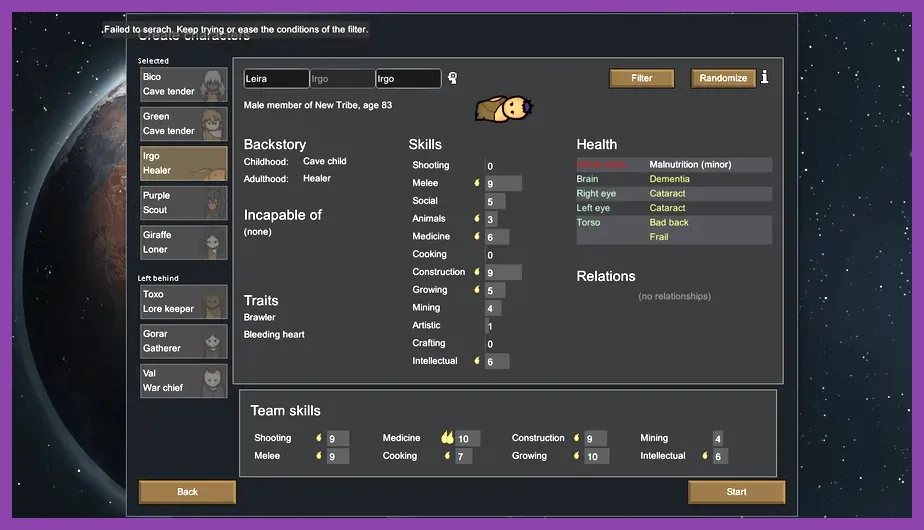
Task: Select Irgo the Healer
Action: click(184, 163)
